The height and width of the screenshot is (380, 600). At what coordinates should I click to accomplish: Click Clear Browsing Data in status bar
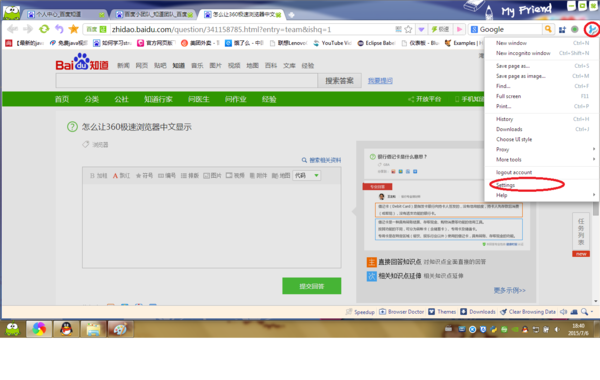(528, 312)
